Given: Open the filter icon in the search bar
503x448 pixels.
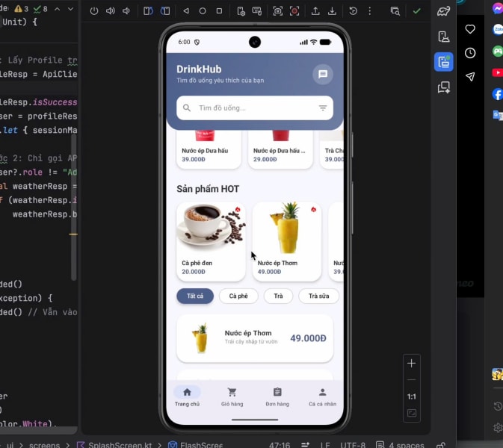Looking at the screenshot, I should pyautogui.click(x=323, y=108).
